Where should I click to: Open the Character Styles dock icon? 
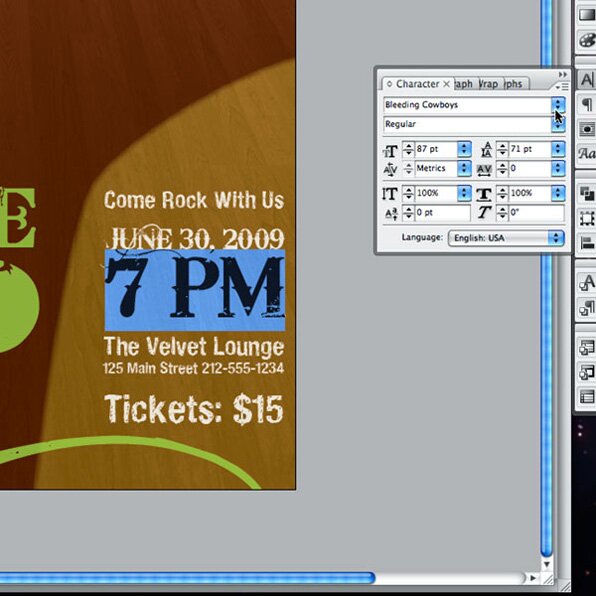click(x=587, y=283)
